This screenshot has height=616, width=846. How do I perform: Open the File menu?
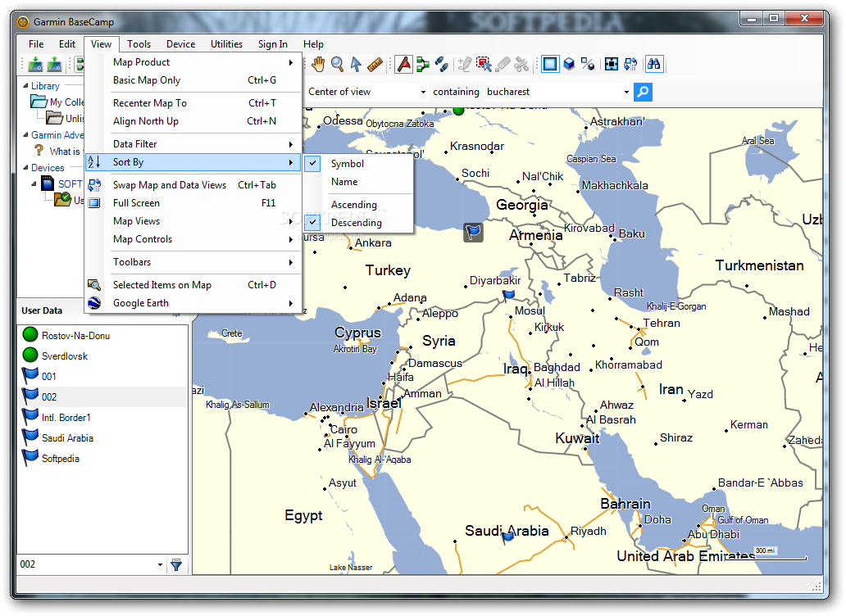pos(36,44)
